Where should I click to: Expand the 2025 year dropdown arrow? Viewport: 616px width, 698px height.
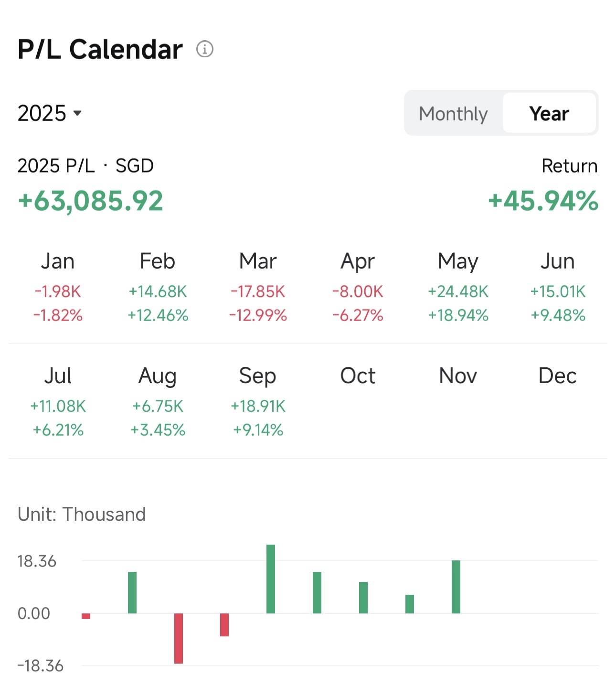(x=77, y=113)
